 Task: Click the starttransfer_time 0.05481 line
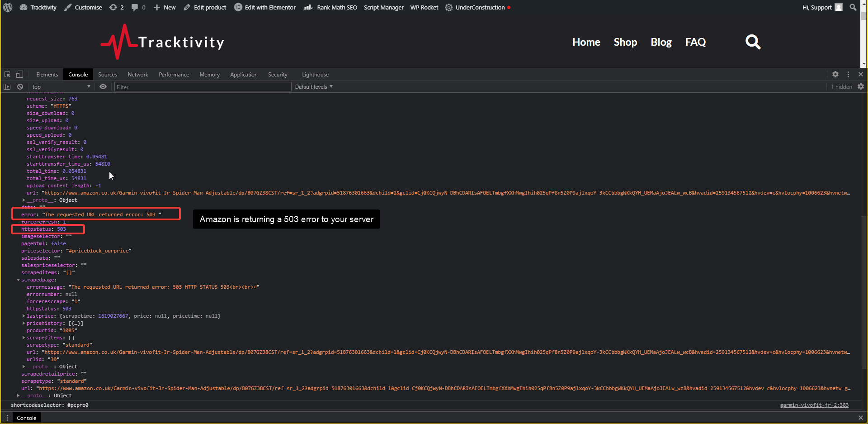pos(67,157)
